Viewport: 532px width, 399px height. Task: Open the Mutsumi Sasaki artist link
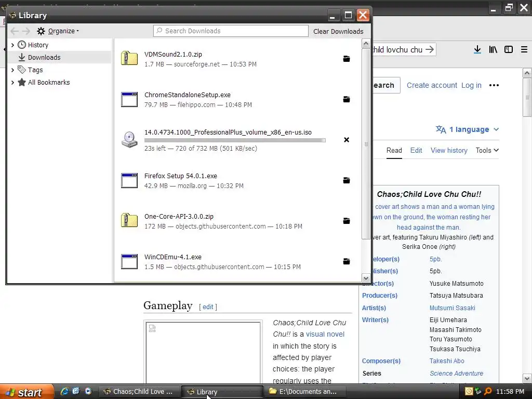[452, 308]
